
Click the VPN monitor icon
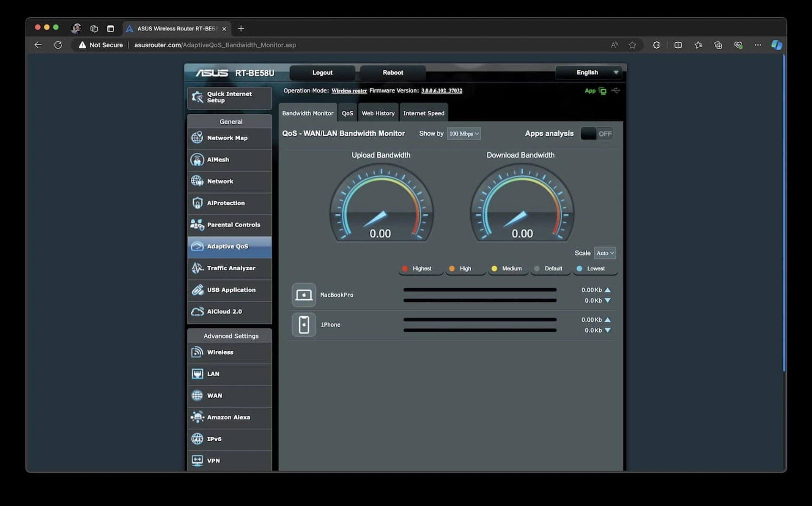(197, 460)
